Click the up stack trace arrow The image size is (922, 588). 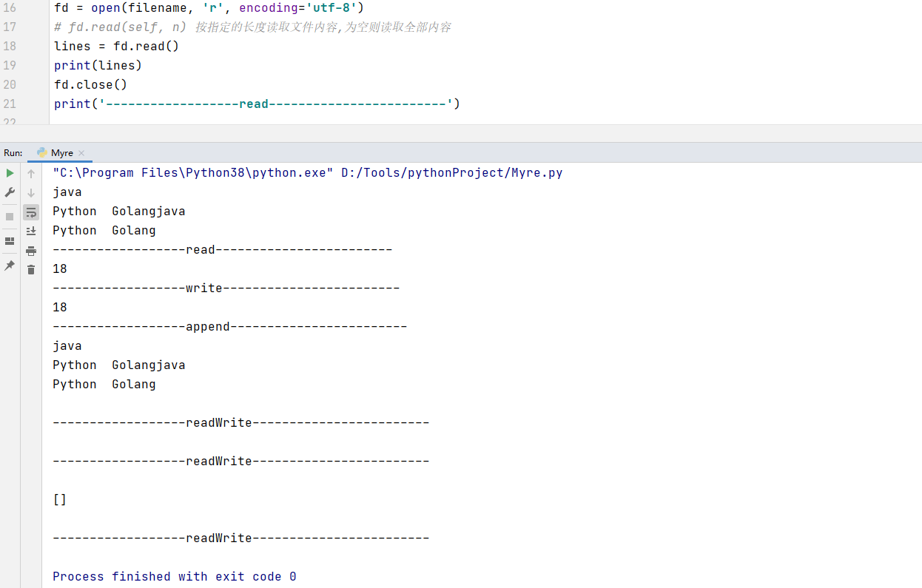pos(31,174)
